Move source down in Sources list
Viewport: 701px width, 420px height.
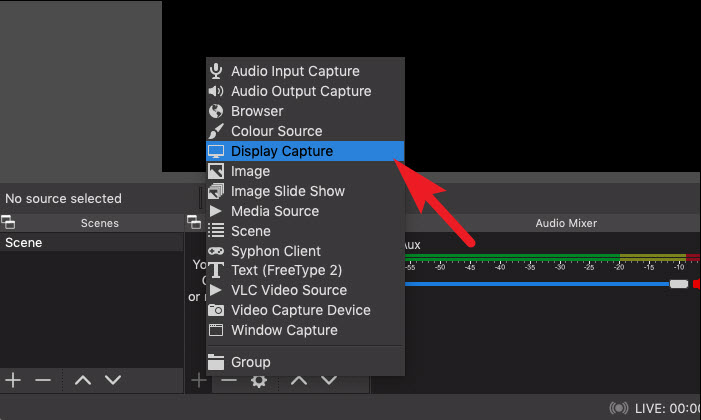click(x=329, y=381)
